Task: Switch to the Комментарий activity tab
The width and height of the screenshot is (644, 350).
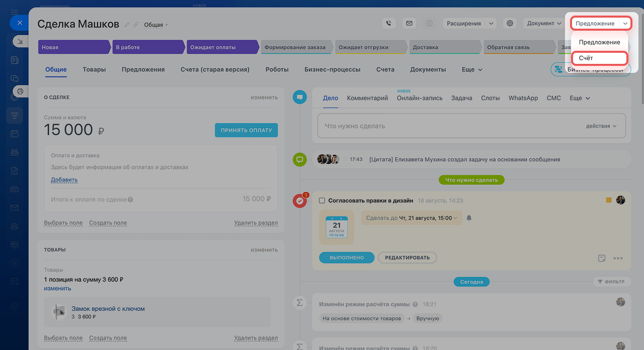Action: pos(367,98)
